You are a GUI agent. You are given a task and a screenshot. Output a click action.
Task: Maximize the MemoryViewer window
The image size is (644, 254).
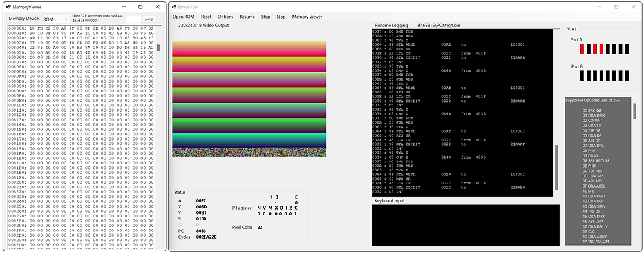click(140, 7)
